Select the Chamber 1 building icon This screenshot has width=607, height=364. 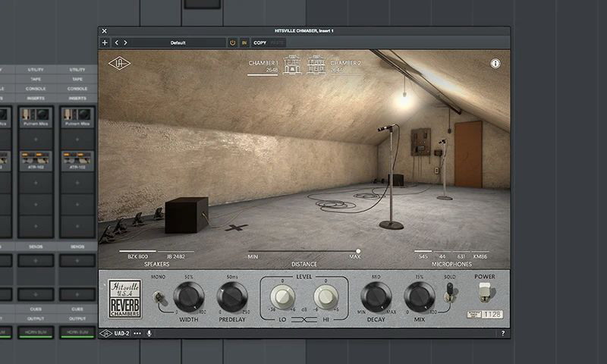pyautogui.click(x=292, y=65)
